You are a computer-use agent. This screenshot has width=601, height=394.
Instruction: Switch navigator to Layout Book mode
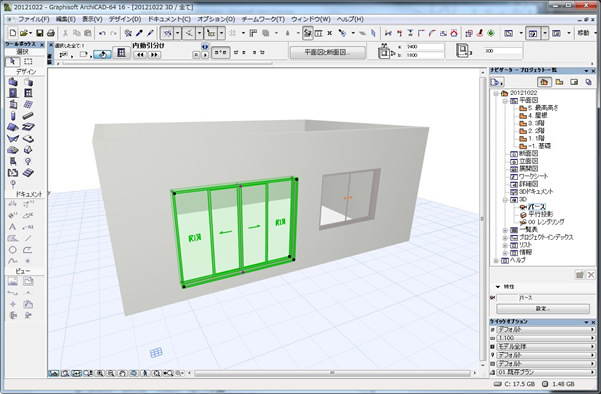574,82
